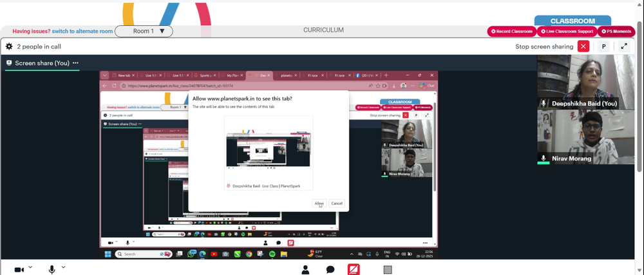Switch to the Sports browser tab
The image size is (644, 275).
tap(205, 75)
